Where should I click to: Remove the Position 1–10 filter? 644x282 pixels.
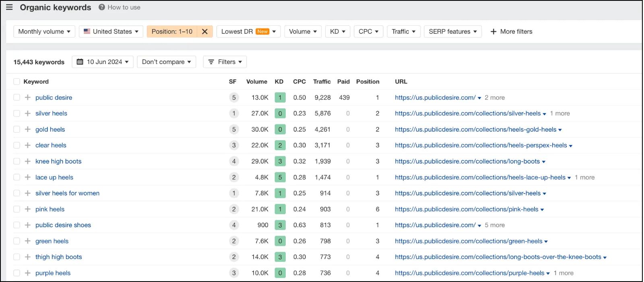point(204,31)
